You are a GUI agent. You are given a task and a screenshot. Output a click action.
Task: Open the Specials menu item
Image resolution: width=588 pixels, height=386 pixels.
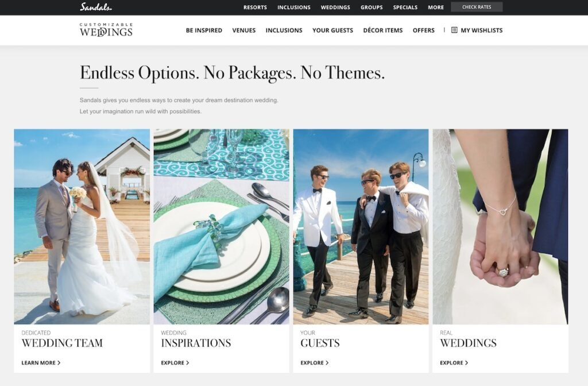(405, 7)
